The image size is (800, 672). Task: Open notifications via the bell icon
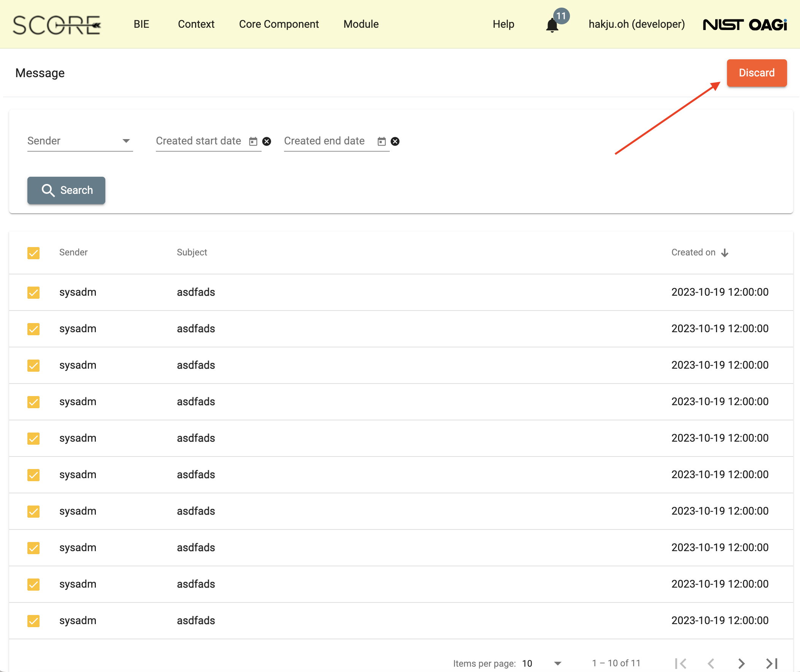[552, 24]
